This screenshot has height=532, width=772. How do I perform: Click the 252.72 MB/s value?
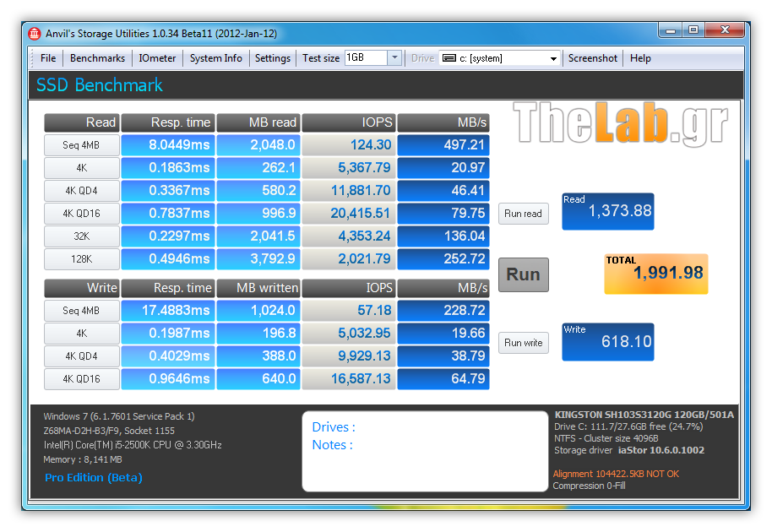tap(443, 259)
